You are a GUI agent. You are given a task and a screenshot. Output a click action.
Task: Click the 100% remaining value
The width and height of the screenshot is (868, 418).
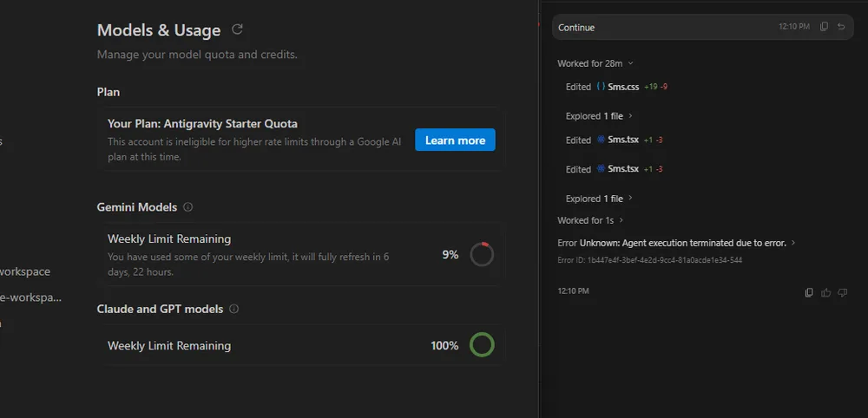point(444,345)
